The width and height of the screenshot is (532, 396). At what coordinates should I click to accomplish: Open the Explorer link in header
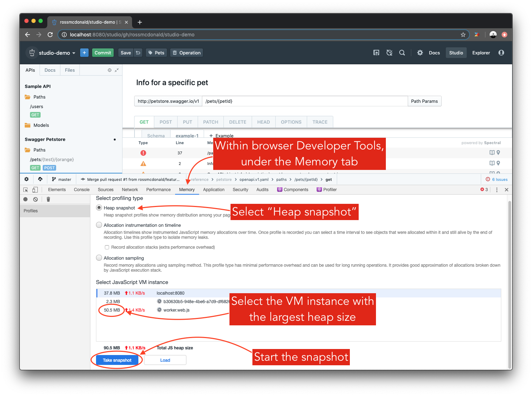[481, 53]
